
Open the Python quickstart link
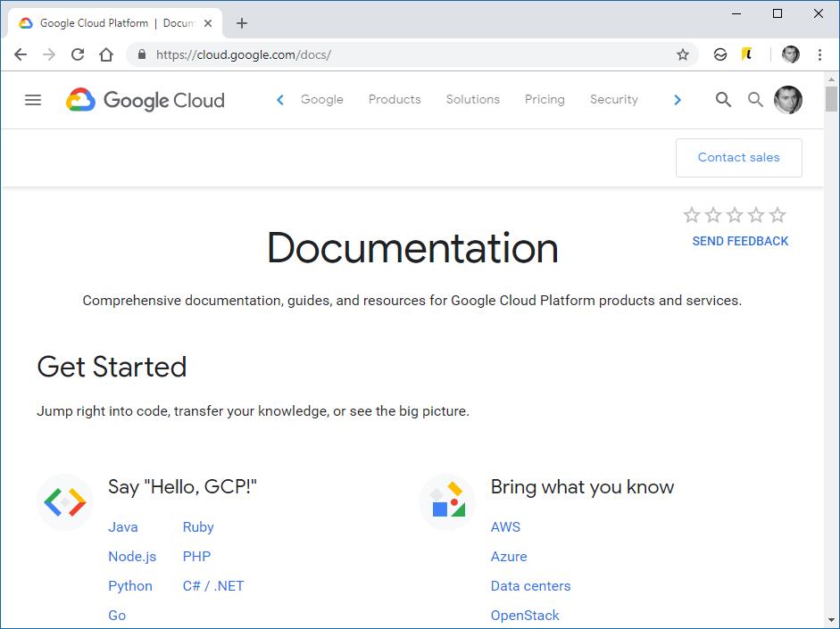tap(130, 586)
